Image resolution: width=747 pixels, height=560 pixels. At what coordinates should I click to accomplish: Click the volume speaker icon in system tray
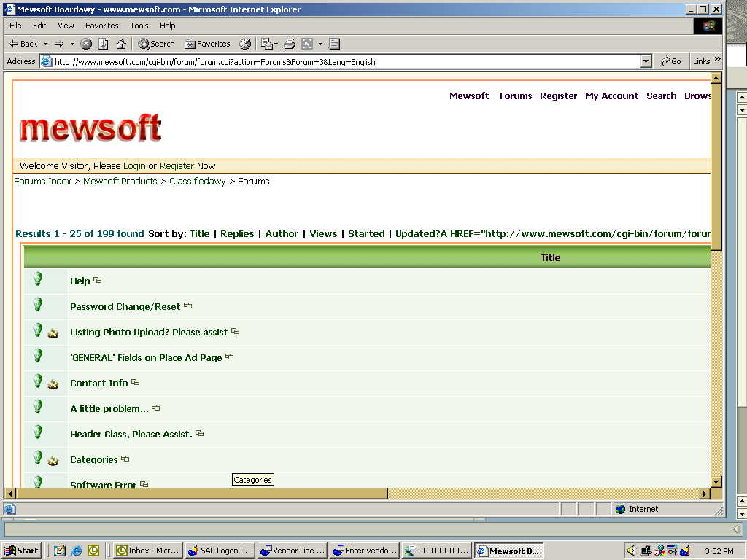coord(631,551)
